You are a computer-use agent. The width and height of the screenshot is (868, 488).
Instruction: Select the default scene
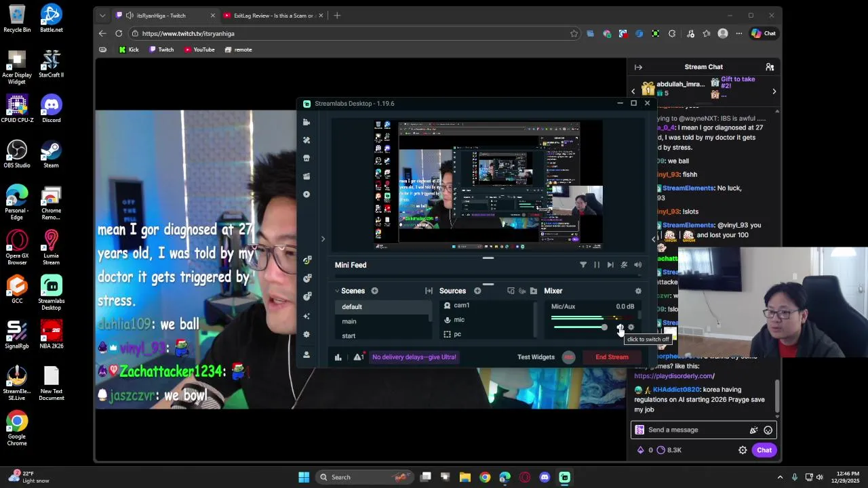point(383,307)
